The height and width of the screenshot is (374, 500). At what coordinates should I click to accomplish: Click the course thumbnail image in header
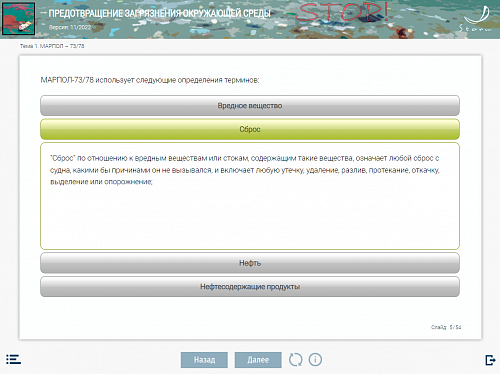click(x=19, y=19)
